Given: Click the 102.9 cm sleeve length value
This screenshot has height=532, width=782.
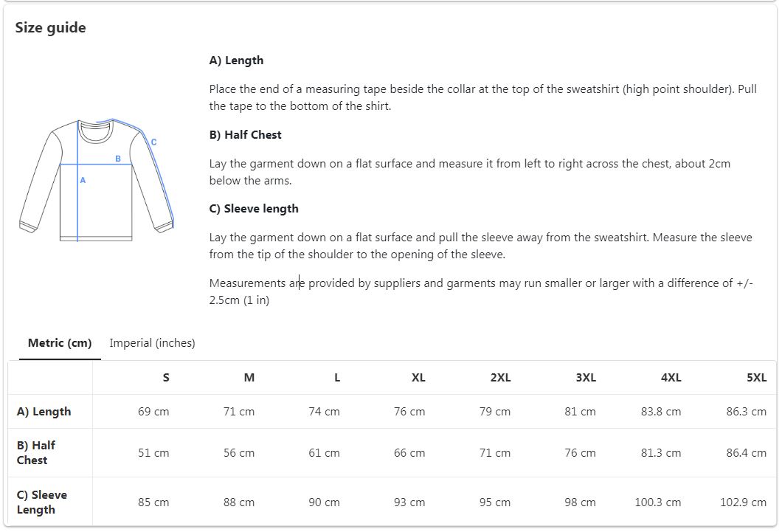Looking at the screenshot, I should pos(743,502).
